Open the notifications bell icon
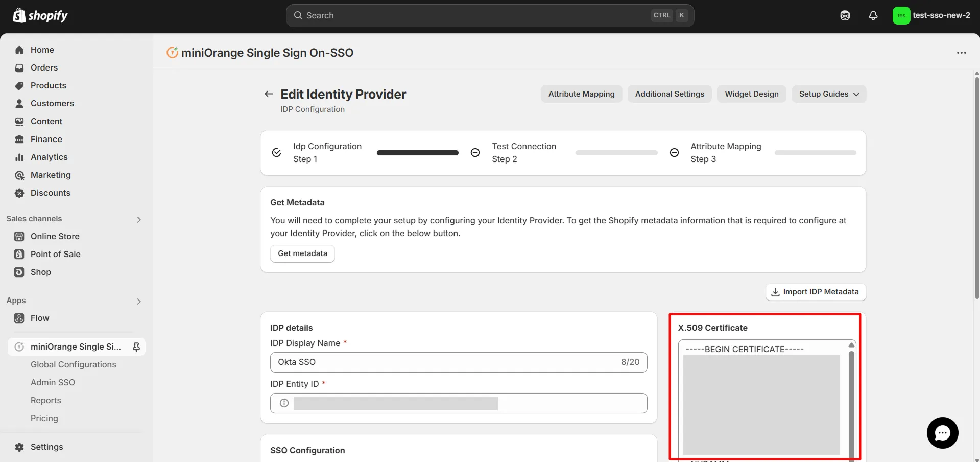 873,15
